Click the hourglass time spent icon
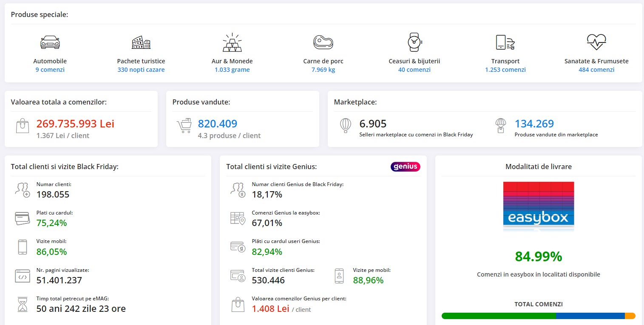The image size is (644, 325). pos(22,305)
